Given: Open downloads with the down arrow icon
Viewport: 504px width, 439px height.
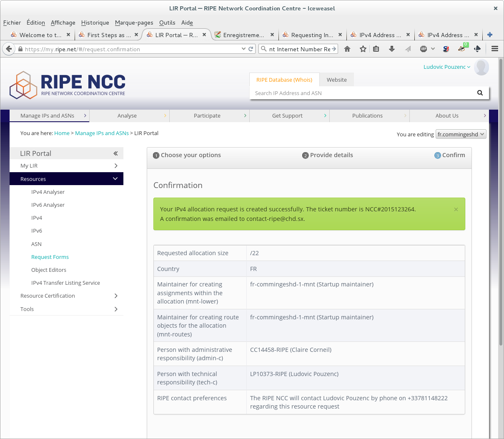Looking at the screenshot, I should pyautogui.click(x=392, y=49).
